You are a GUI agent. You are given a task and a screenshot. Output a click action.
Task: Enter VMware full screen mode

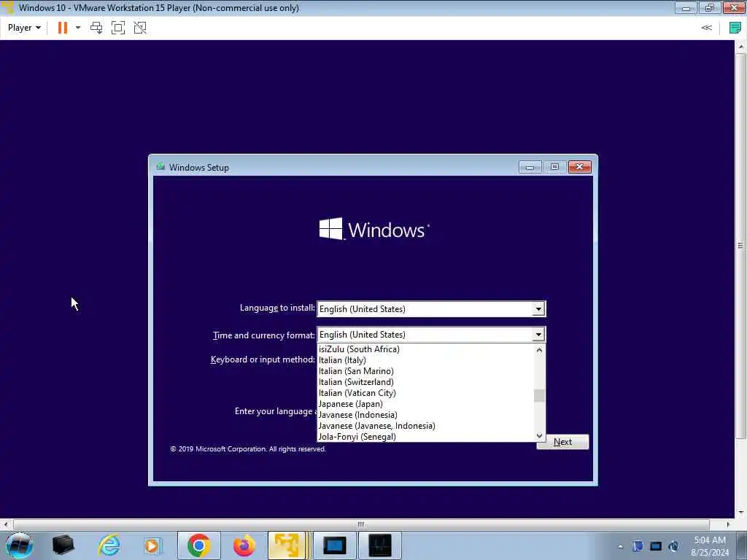point(117,28)
